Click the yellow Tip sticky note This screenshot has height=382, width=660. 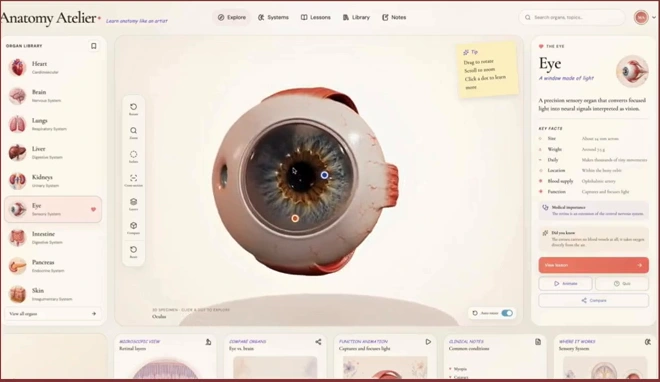[488, 69]
